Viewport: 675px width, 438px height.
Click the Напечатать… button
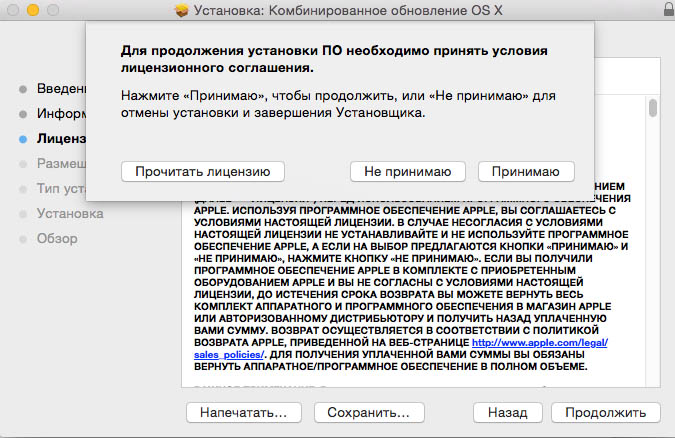tap(244, 413)
